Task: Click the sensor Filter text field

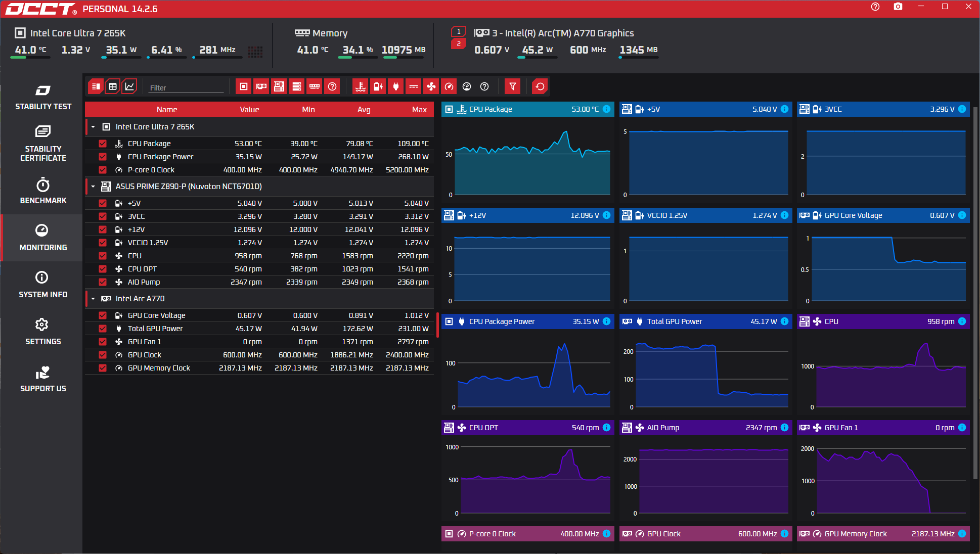Action: [x=186, y=87]
